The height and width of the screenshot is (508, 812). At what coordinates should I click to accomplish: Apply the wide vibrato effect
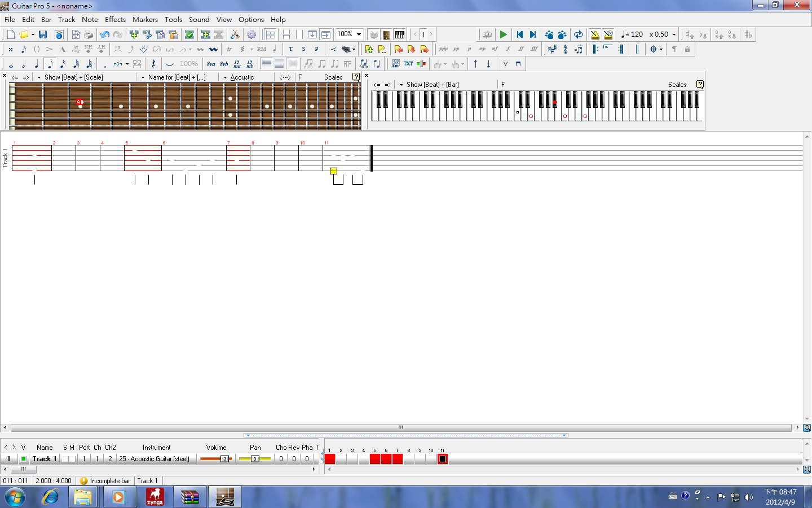tap(213, 49)
